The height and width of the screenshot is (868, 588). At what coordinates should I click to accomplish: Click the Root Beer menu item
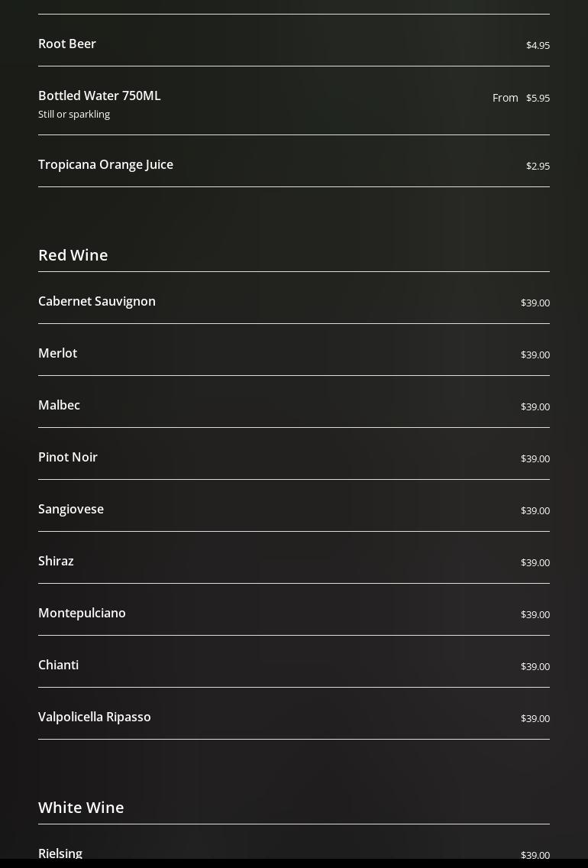[67, 44]
